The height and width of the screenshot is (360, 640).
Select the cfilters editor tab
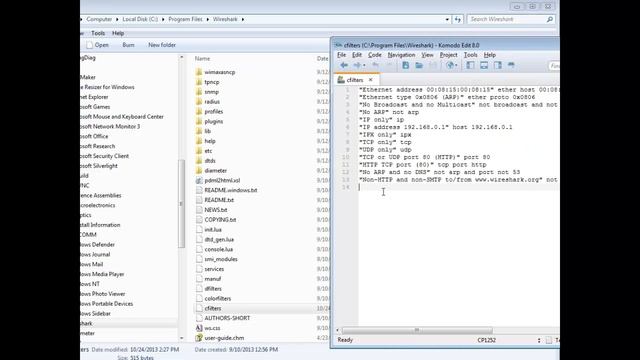point(354,80)
